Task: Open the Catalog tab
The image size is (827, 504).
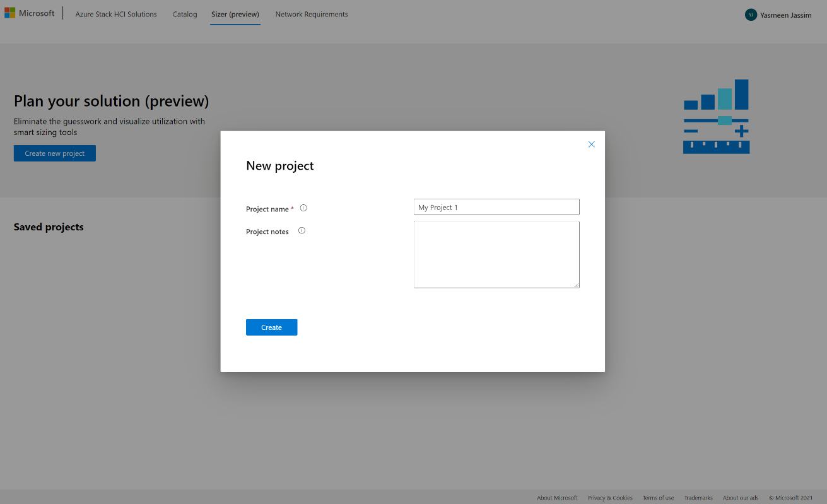Action: coord(185,15)
